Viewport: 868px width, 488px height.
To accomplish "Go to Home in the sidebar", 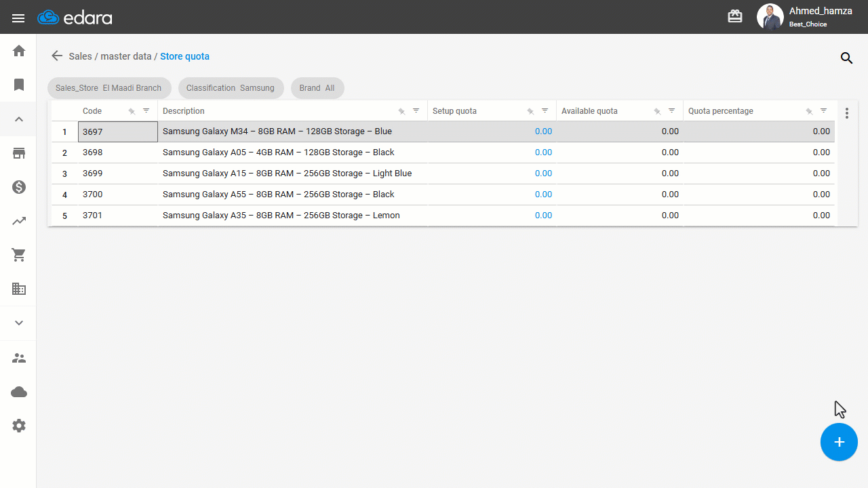I will point(19,51).
